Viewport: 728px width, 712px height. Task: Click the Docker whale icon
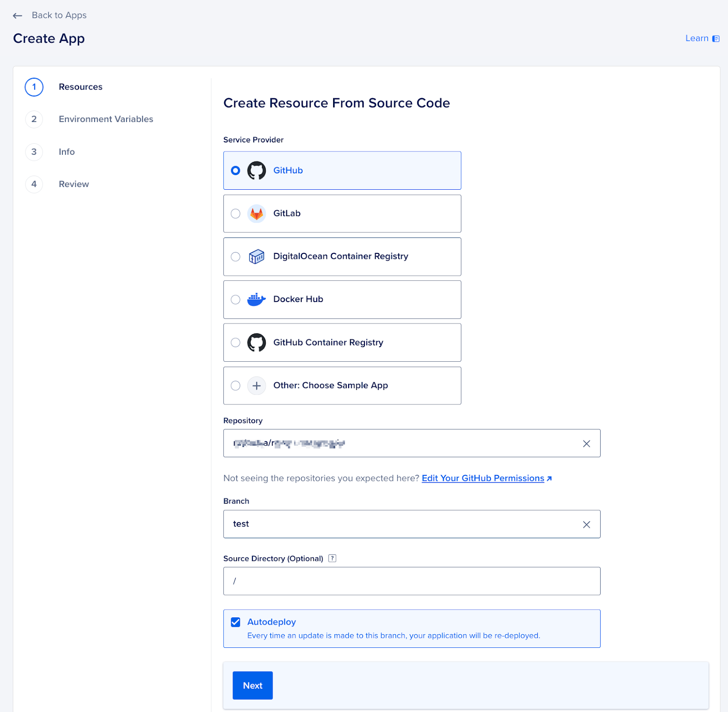(x=257, y=299)
